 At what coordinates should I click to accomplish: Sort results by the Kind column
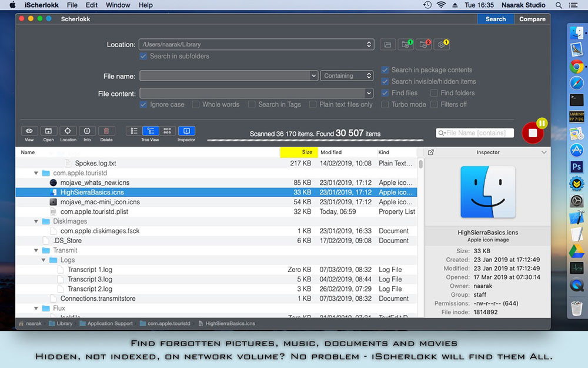click(397, 152)
